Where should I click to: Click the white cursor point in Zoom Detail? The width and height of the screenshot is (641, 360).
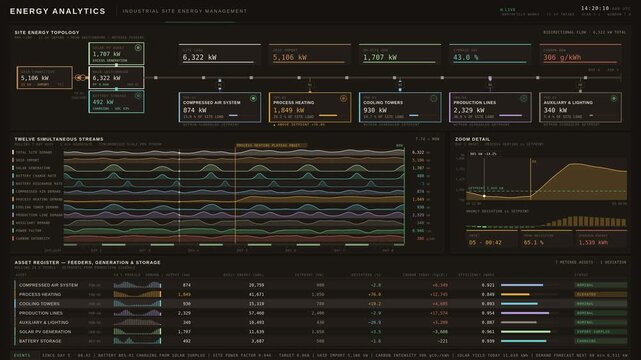tap(484, 196)
